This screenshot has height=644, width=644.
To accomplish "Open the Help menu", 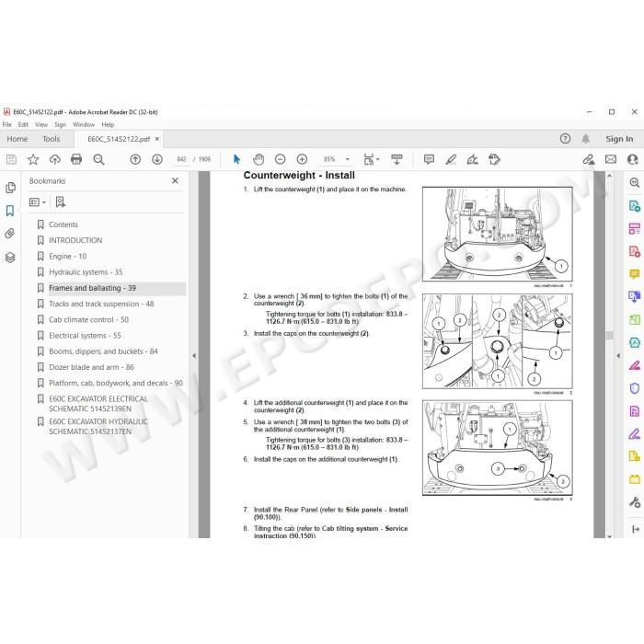I will 108,124.
